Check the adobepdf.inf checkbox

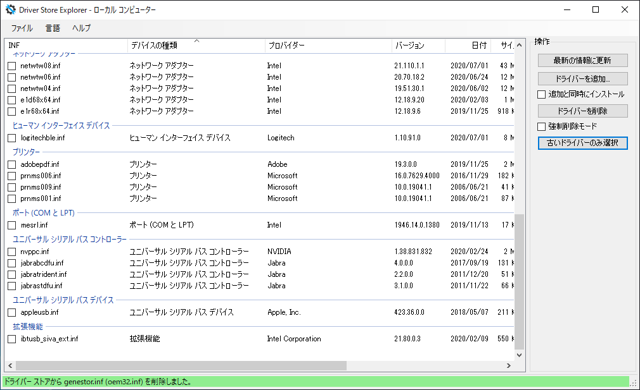(x=12, y=164)
